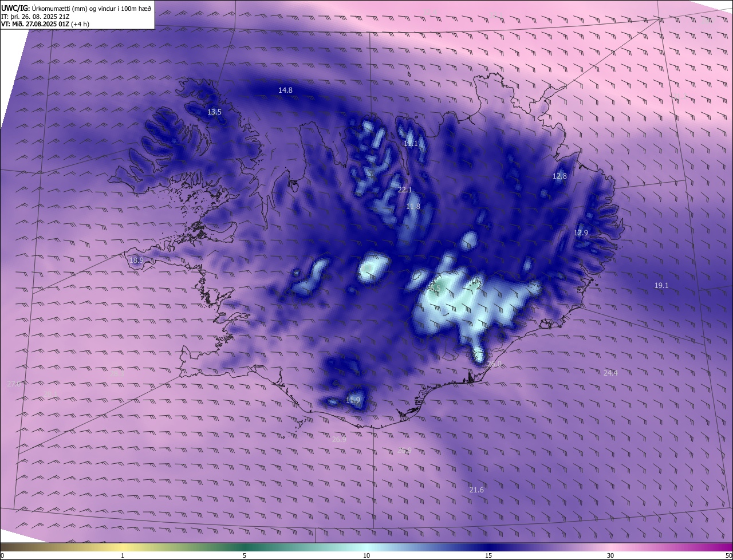
Task: Click the 14.8 value label on the map
Action: (x=285, y=90)
